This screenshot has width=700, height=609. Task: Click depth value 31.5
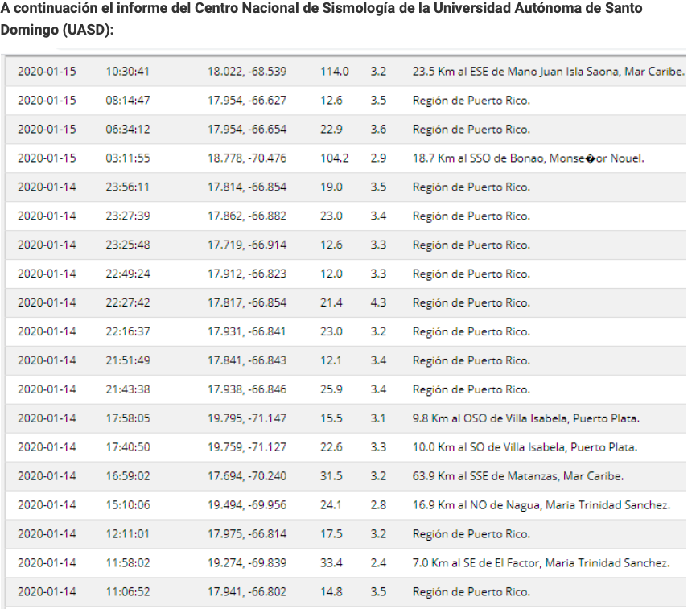[331, 476]
